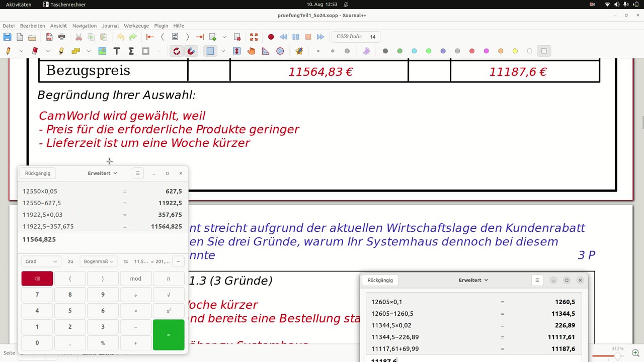644x362 pixels.
Task: Jump to the last page
Action: tap(200, 37)
